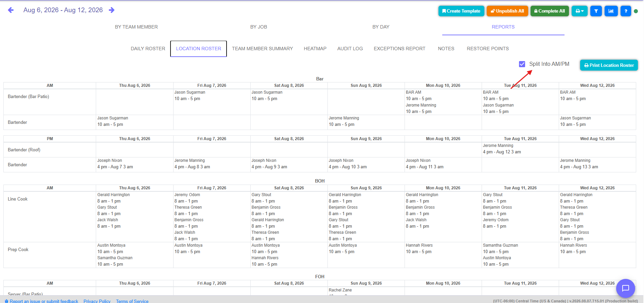Click Hannah Rivers Prep Cook shift on Monday
Image resolution: width=644 pixels, height=303 pixels.
point(419,248)
